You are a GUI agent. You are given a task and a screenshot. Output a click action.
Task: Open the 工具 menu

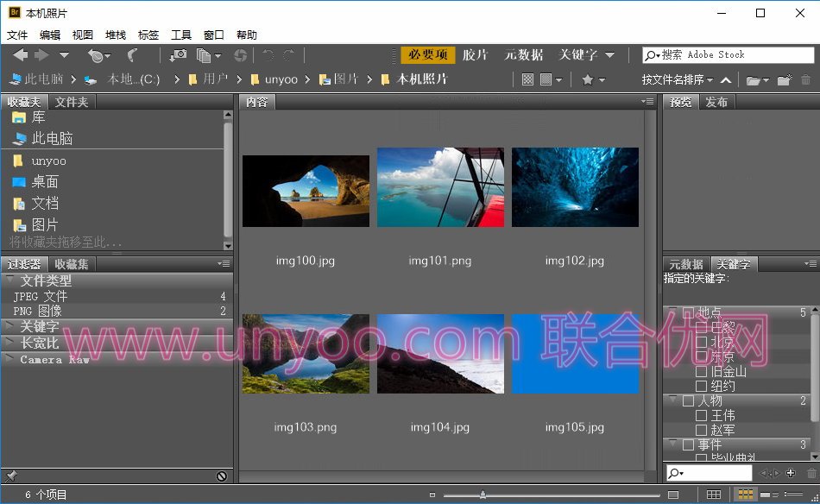coord(181,35)
